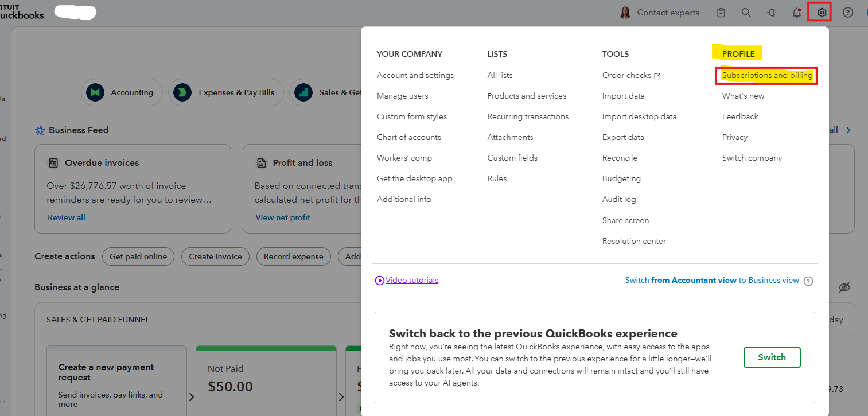This screenshot has width=868, height=416.
Task: Click the Overdue invoices card icon
Action: [53, 163]
